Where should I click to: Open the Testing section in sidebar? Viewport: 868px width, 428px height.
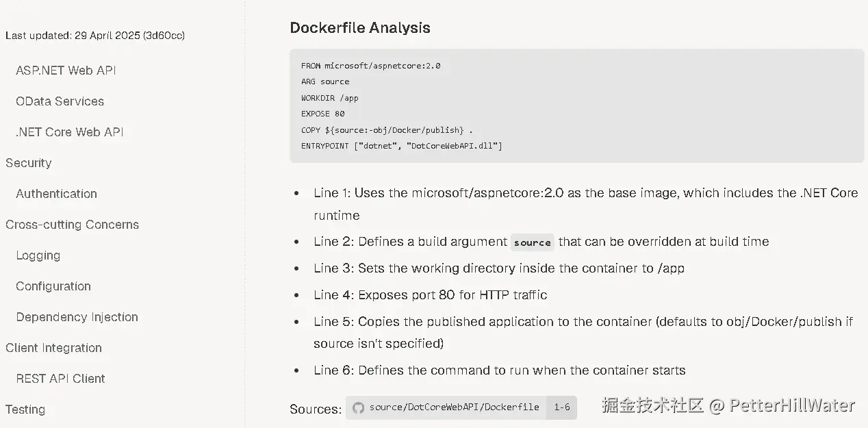coord(25,410)
